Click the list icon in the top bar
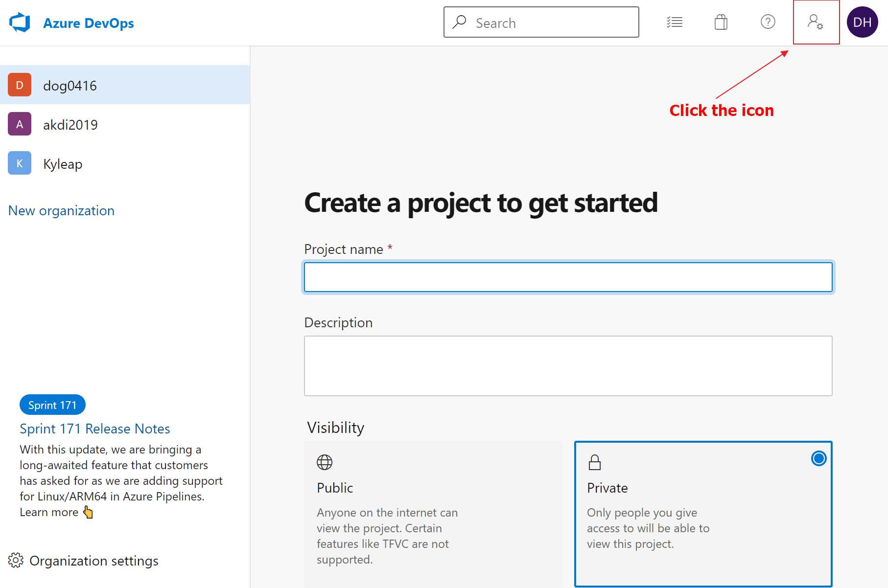This screenshot has height=588, width=888. (675, 22)
